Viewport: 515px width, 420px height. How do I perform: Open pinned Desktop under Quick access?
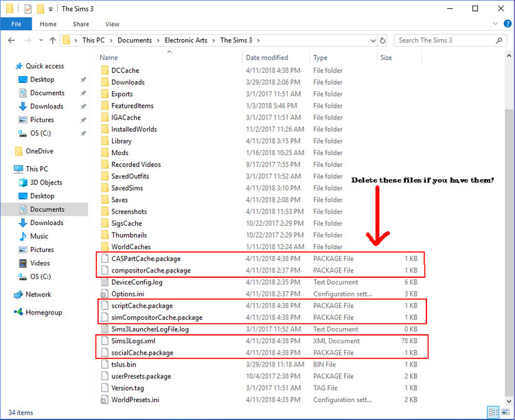(42, 80)
